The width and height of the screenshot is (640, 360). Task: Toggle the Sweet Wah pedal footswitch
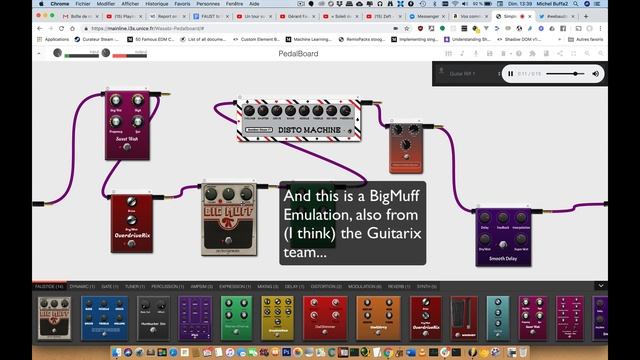tap(127, 148)
